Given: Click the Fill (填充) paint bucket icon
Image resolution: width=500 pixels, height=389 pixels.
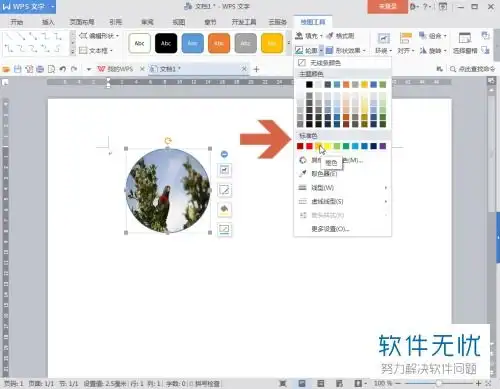Looking at the screenshot, I should (x=299, y=36).
